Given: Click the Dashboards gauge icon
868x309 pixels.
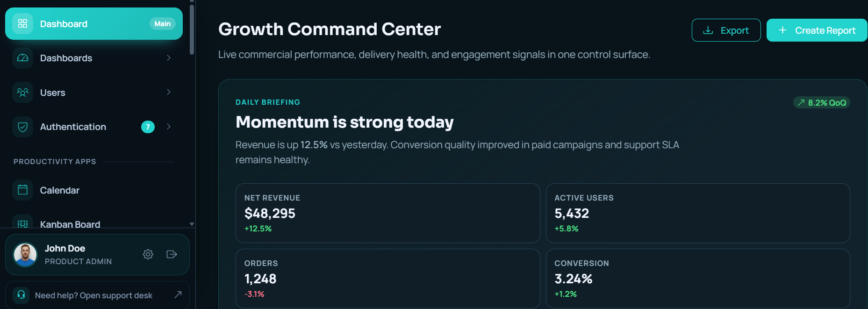Looking at the screenshot, I should (22, 58).
